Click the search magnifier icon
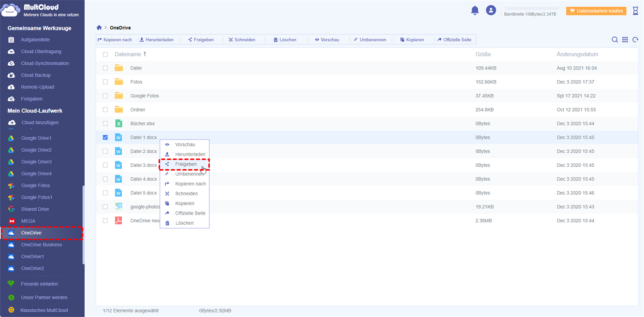The image size is (644, 317). point(615,40)
